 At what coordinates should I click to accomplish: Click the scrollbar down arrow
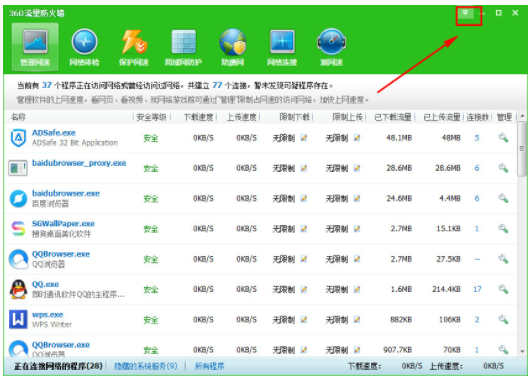[x=522, y=351]
